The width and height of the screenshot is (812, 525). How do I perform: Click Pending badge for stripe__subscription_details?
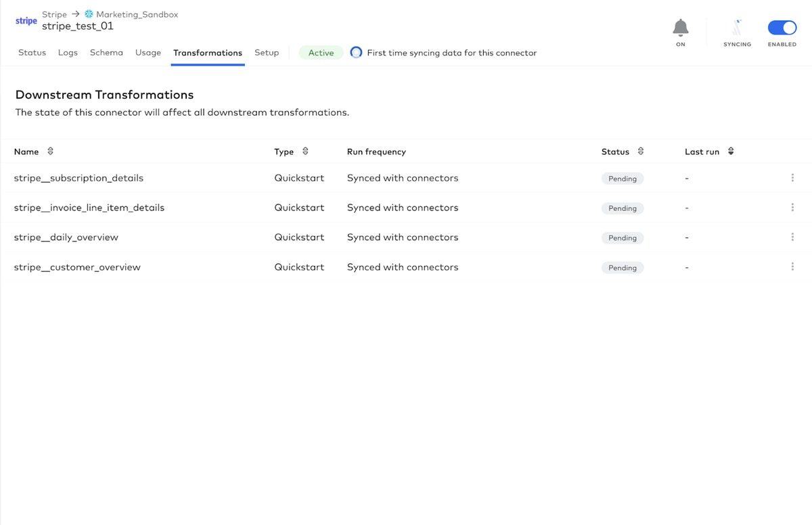pyautogui.click(x=623, y=179)
